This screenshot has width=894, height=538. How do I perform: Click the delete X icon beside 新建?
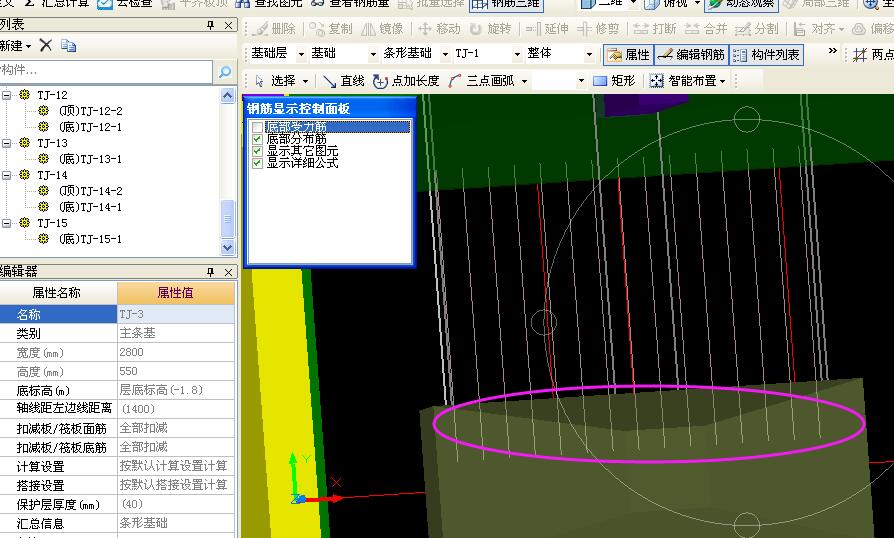coord(46,45)
